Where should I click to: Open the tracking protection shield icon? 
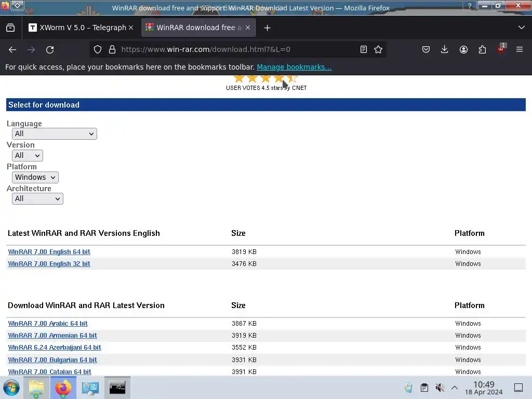coord(98,49)
